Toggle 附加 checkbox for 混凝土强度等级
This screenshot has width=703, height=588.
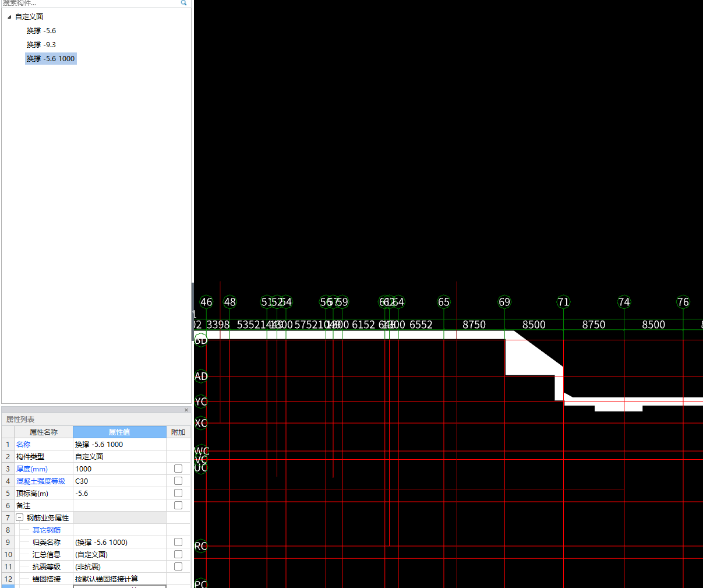pyautogui.click(x=178, y=481)
